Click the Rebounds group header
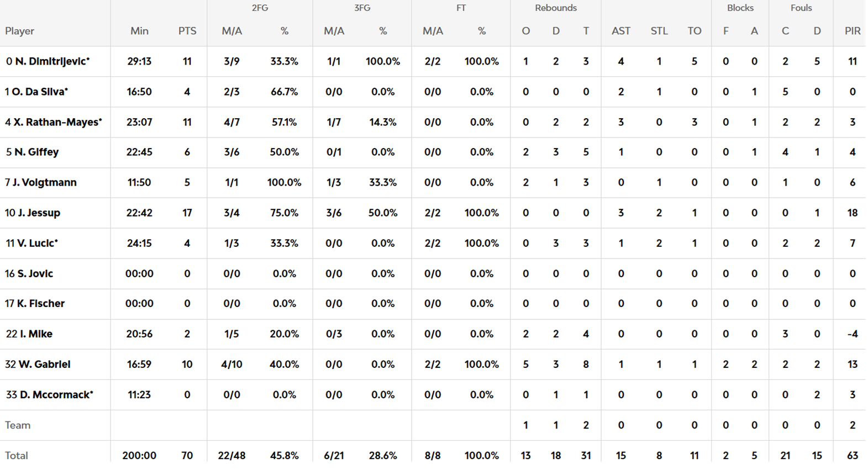Screen dimensions: 868x470 click(556, 8)
